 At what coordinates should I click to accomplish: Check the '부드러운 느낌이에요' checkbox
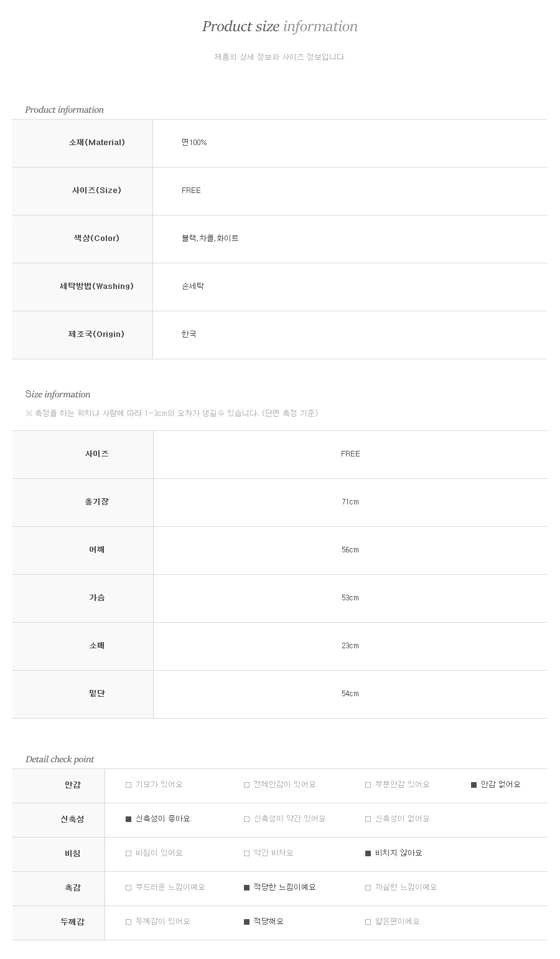tap(129, 887)
